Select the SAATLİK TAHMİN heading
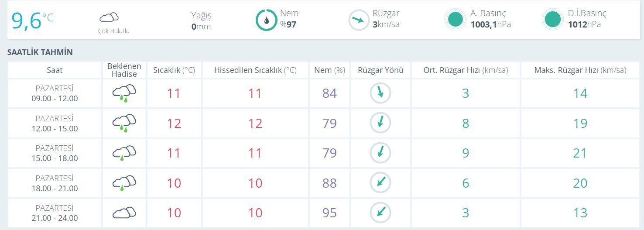The image size is (644, 230). 40,52
